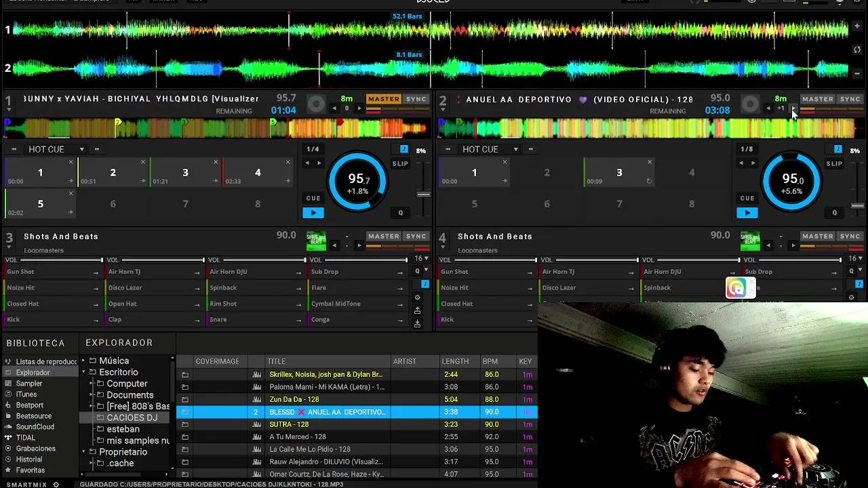Delete hot cue 2 on deck 1

[x=143, y=162]
